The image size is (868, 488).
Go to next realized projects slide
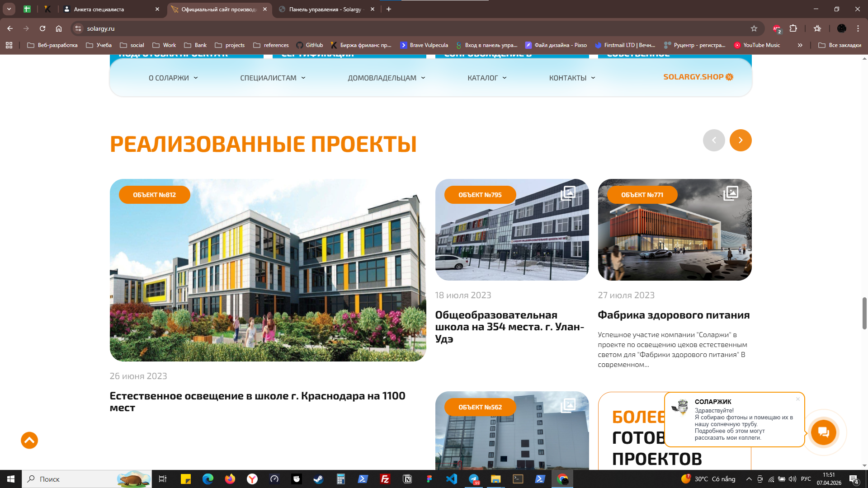point(741,140)
